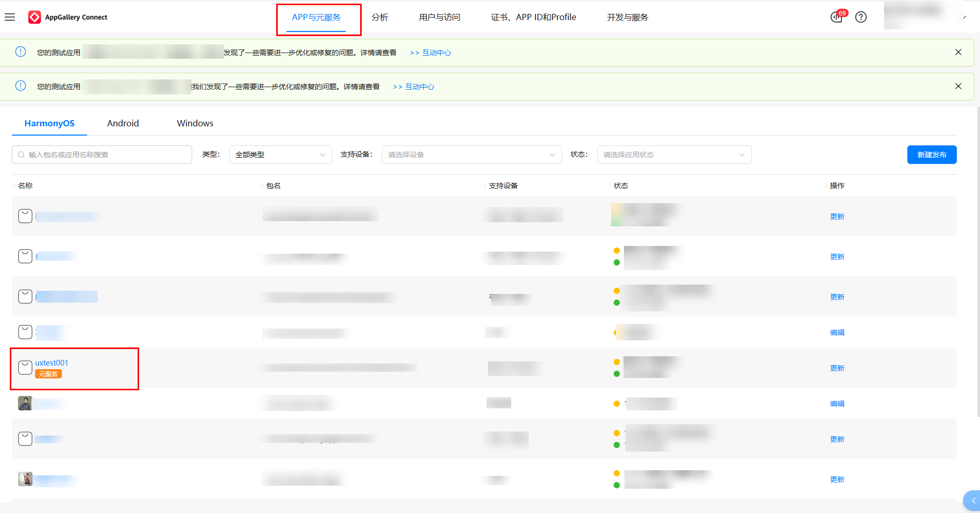The height and width of the screenshot is (513, 980).
Task: Open the 类型 dropdown showing 全部类型
Action: click(x=280, y=155)
